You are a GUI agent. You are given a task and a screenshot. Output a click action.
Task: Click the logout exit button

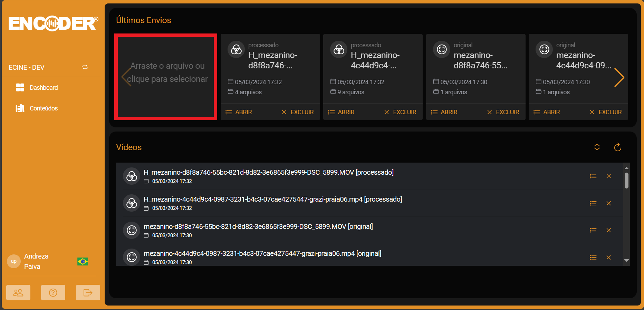pos(88,293)
